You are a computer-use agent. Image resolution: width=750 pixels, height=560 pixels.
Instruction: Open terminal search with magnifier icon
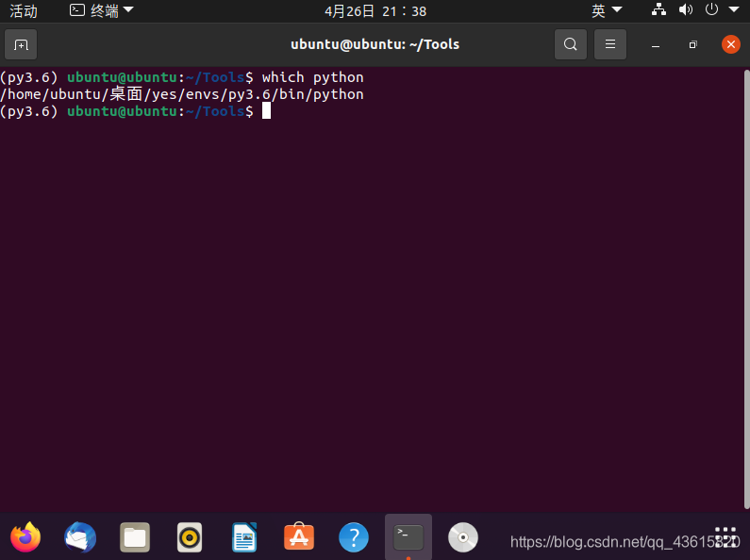tap(570, 44)
